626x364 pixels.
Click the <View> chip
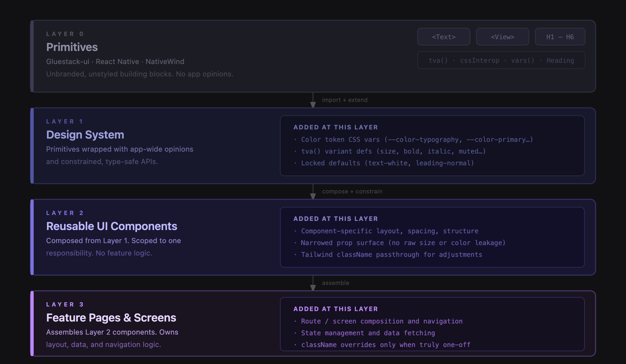[x=502, y=37]
